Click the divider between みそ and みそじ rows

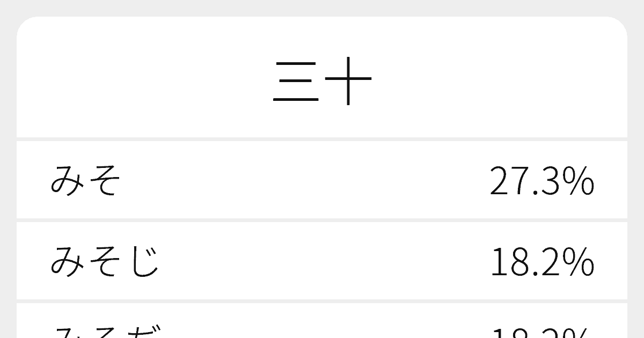pos(322,221)
